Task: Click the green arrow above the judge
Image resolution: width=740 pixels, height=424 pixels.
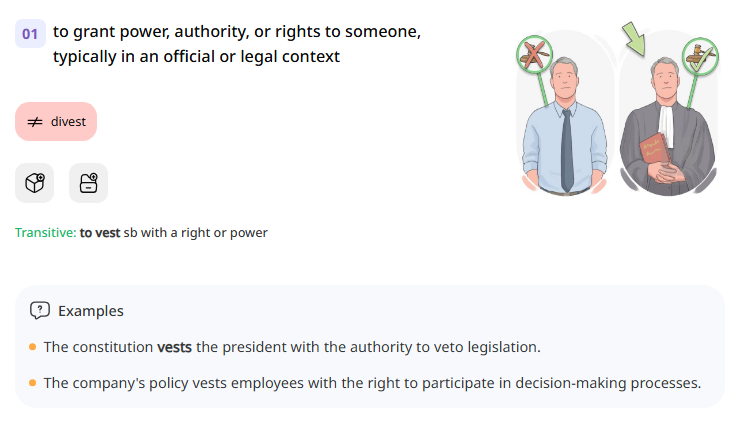Action: click(x=634, y=38)
